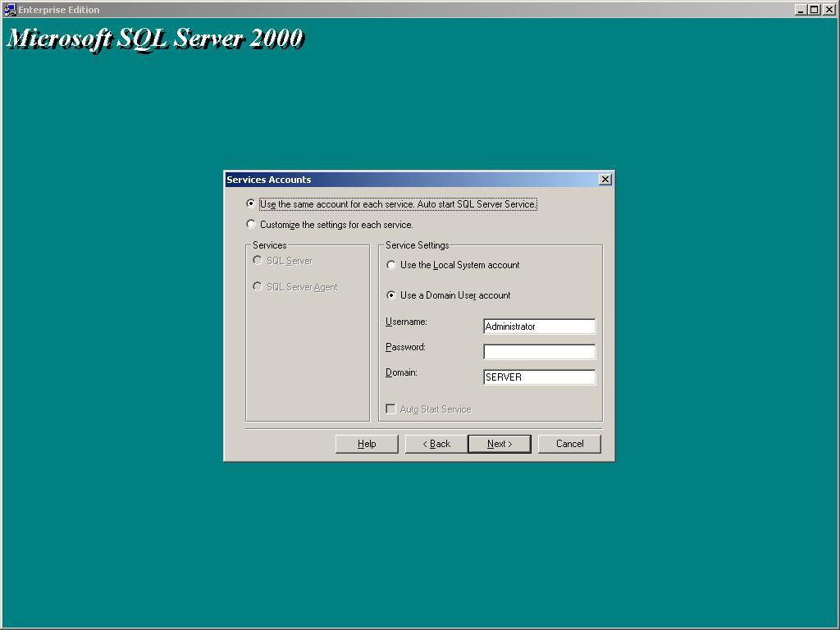This screenshot has height=630, width=840.
Task: Click the Enterprise Edition window icon
Action: [x=10, y=10]
